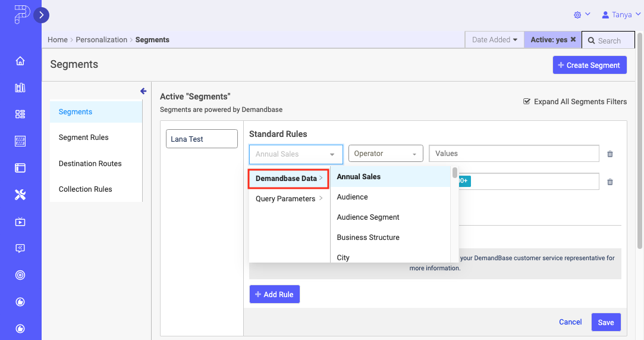This screenshot has width=644, height=340.
Task: Click the target bullseye sidebar icon
Action: tap(20, 275)
